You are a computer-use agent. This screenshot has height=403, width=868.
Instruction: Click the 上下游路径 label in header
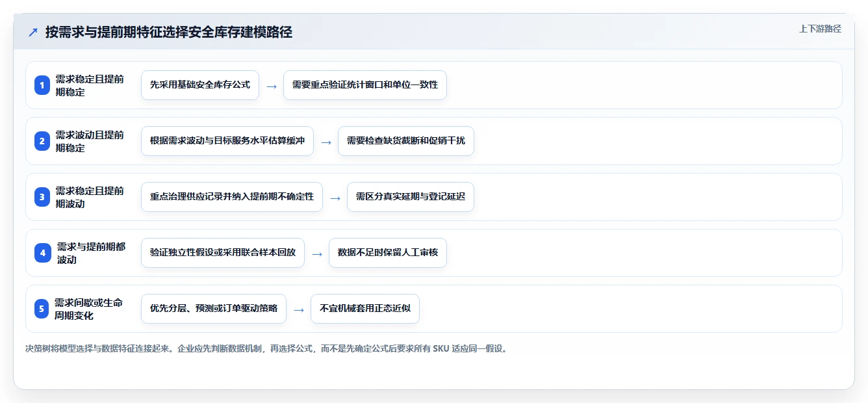click(820, 29)
